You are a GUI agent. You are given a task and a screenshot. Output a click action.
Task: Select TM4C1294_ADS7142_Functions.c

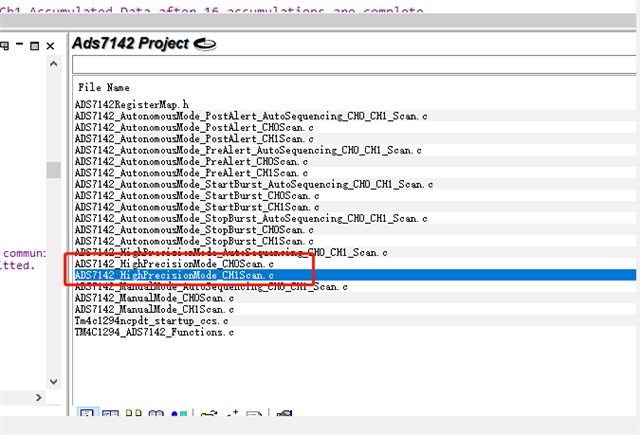point(154,333)
